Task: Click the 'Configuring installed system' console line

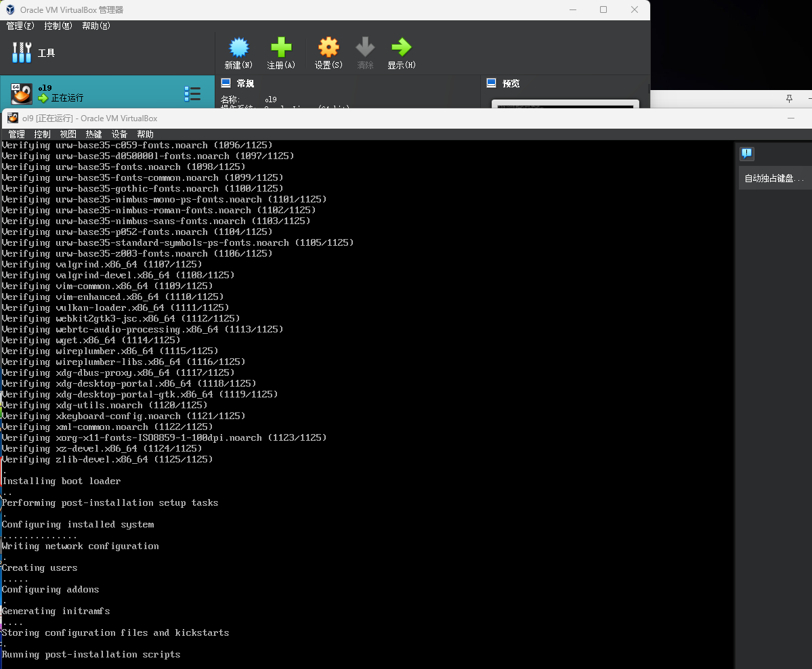Action: (78, 525)
